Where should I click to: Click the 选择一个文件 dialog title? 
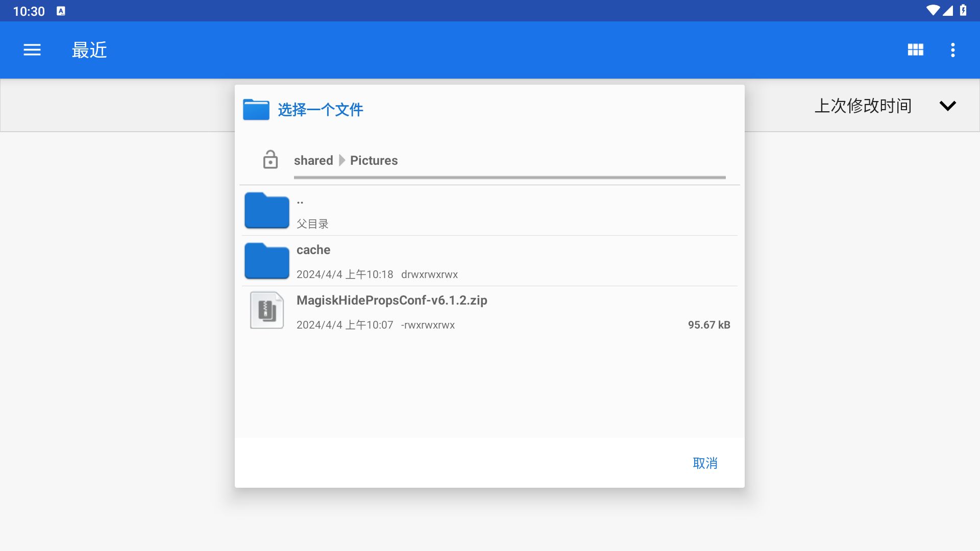pos(320,110)
